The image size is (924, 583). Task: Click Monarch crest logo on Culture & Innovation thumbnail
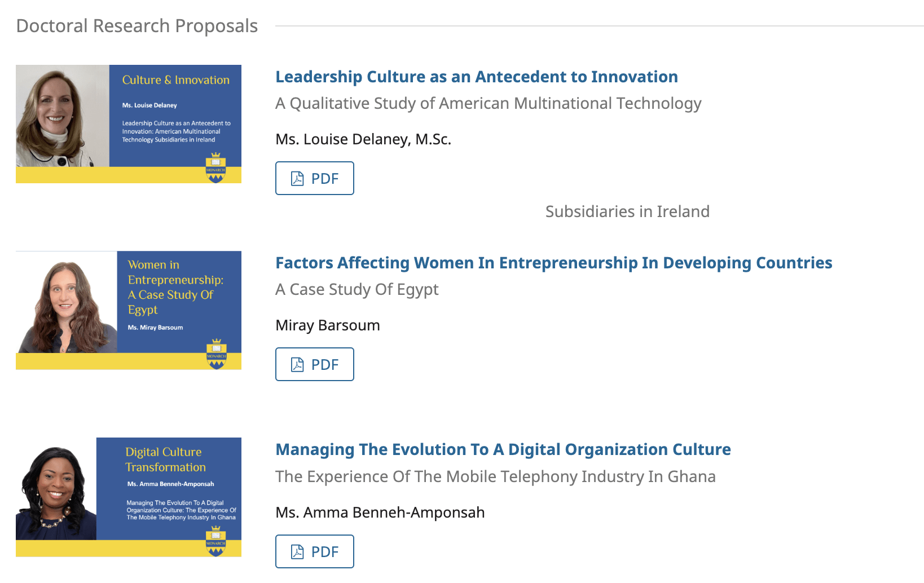[215, 167]
